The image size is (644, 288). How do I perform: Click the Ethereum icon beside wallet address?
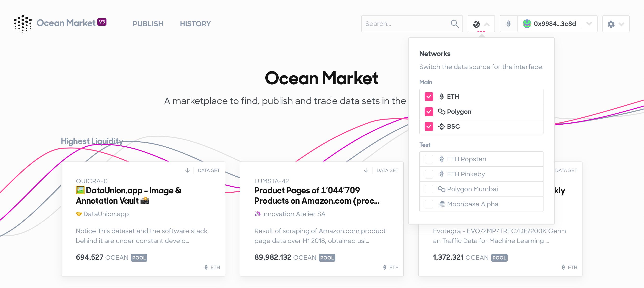(x=509, y=24)
